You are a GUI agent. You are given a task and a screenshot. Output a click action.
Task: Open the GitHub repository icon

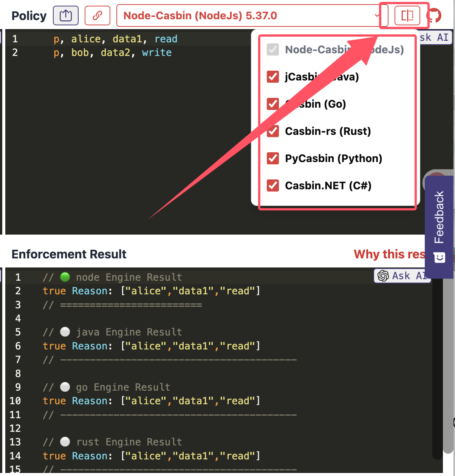(434, 16)
